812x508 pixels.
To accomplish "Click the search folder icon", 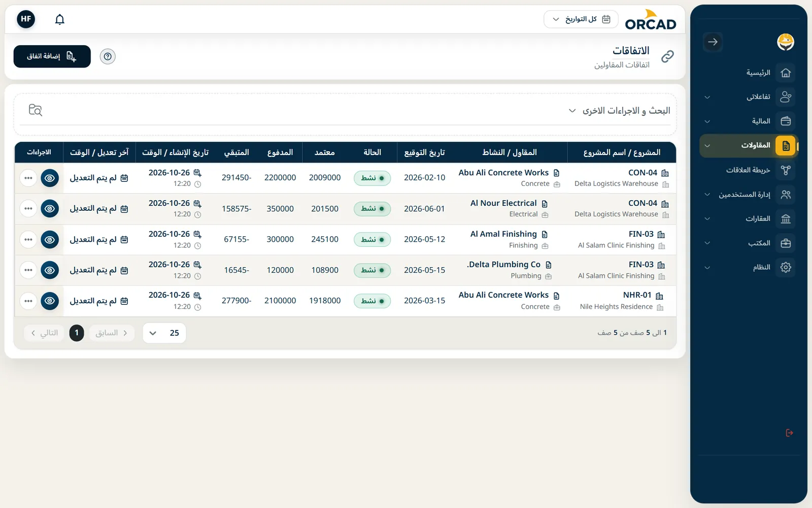I will coord(36,110).
